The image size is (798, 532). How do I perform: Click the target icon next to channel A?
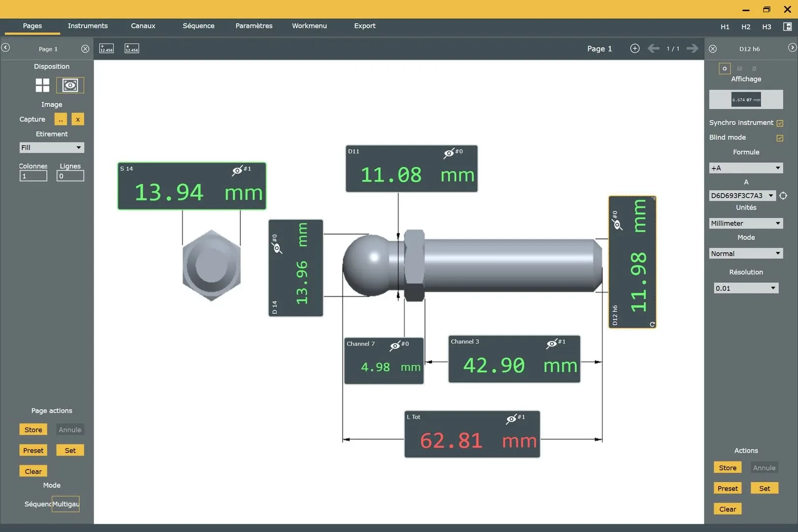click(x=783, y=196)
